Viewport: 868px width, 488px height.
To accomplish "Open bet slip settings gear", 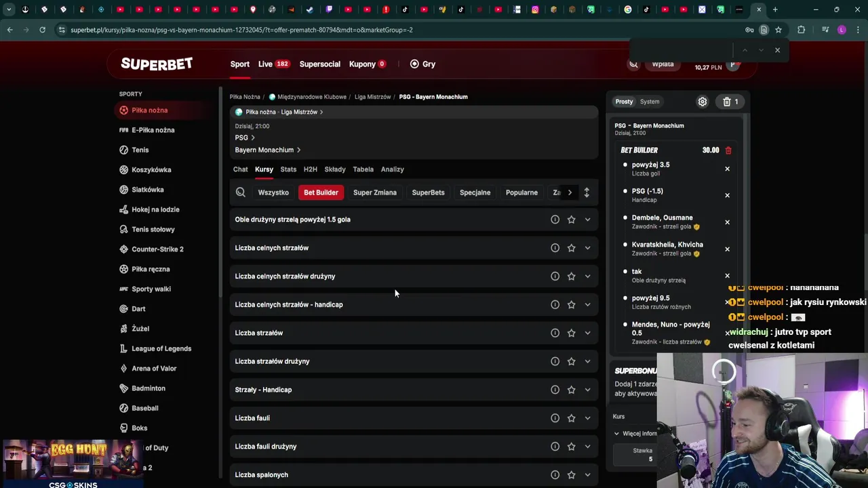I will click(703, 102).
